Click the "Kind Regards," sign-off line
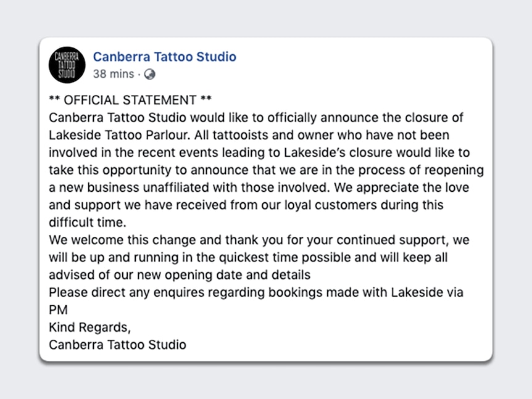Screen dimensions: 532x399 click(90, 327)
